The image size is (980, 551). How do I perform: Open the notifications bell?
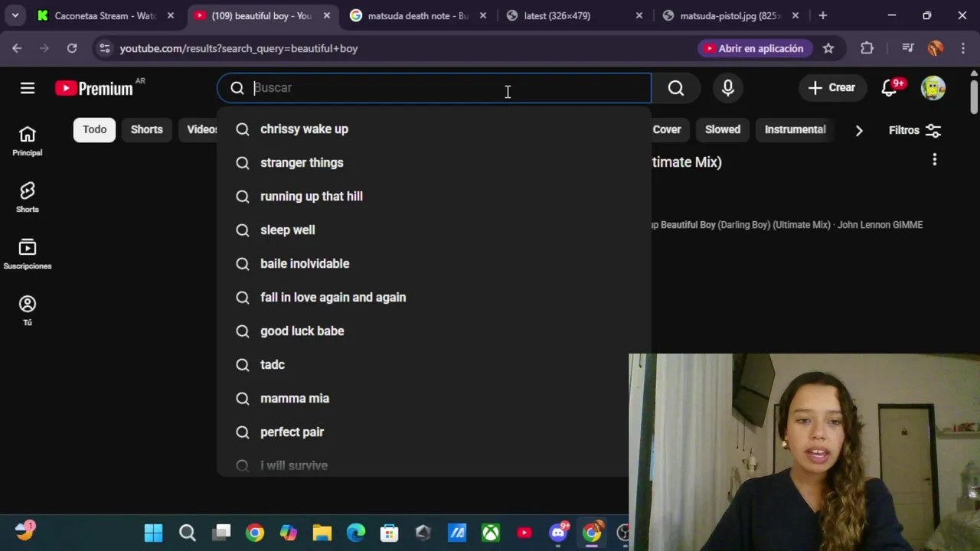(x=890, y=87)
